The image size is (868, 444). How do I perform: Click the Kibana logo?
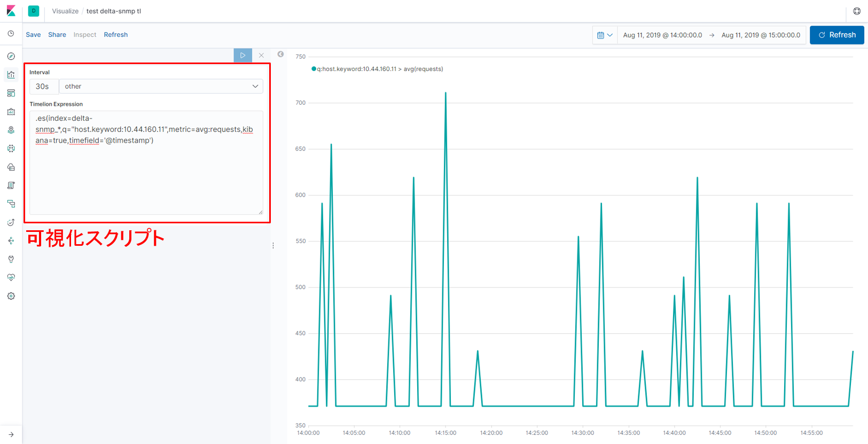coord(11,11)
